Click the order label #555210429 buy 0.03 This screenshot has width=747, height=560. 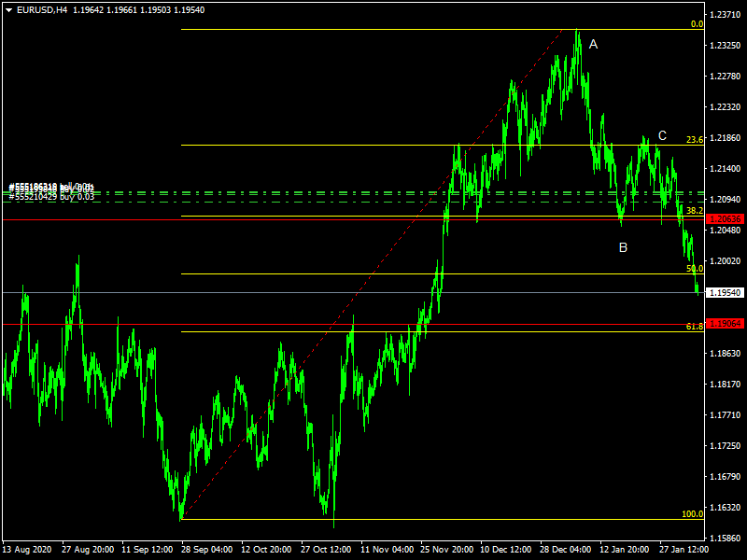coord(51,197)
